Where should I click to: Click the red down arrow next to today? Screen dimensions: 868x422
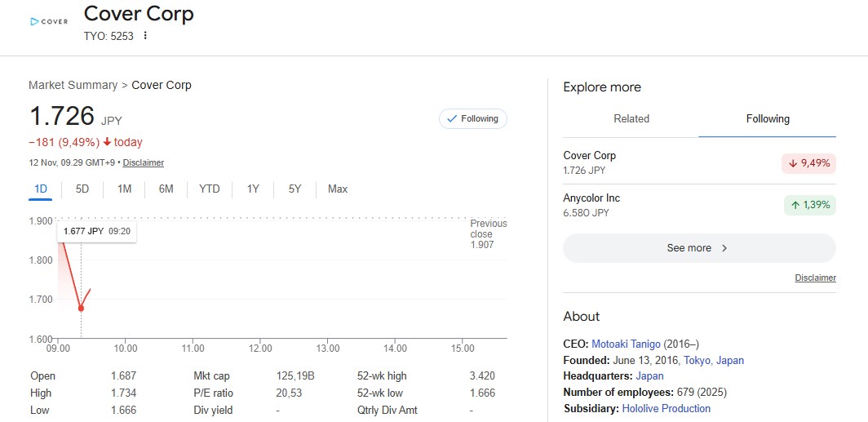(107, 142)
